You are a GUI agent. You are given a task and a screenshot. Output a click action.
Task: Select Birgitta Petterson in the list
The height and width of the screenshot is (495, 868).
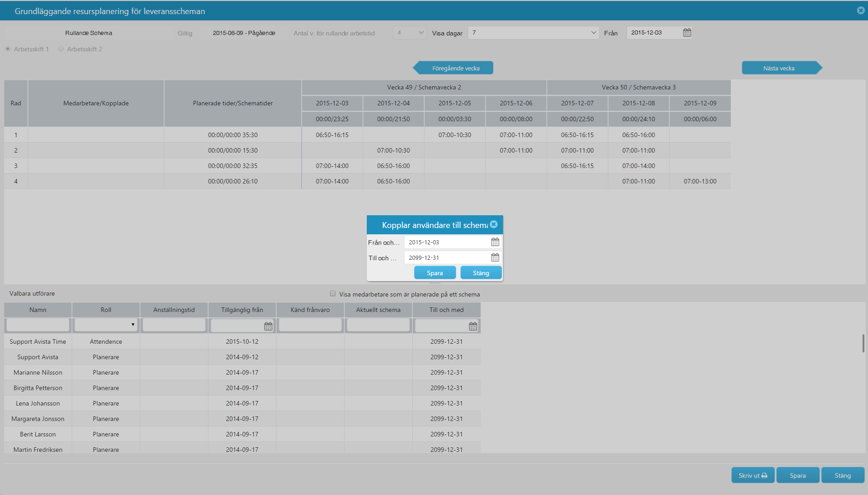click(38, 388)
